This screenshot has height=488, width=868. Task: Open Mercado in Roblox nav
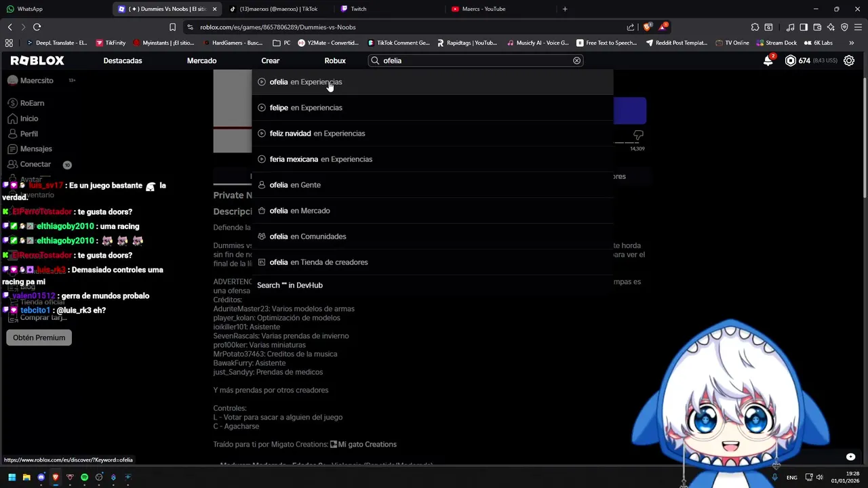(201, 60)
